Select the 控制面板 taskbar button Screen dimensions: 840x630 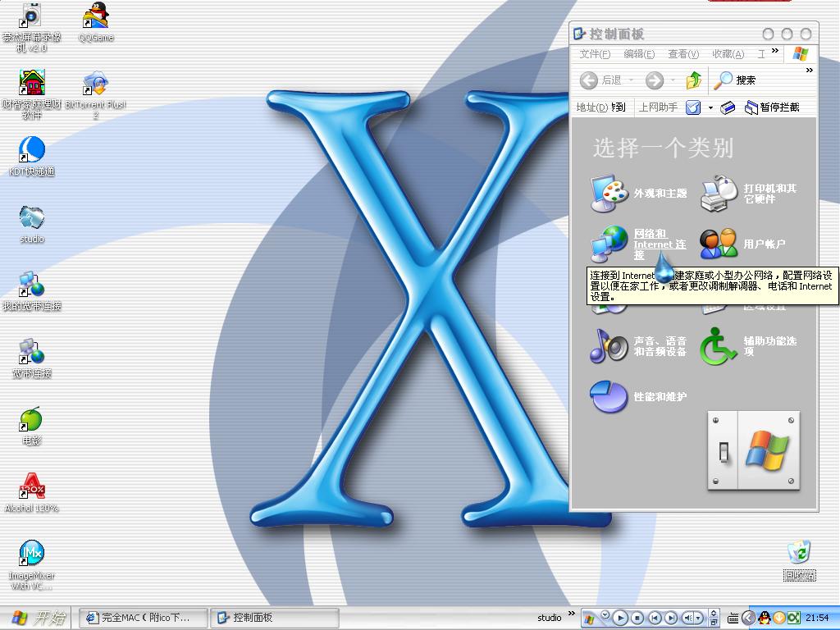[275, 618]
